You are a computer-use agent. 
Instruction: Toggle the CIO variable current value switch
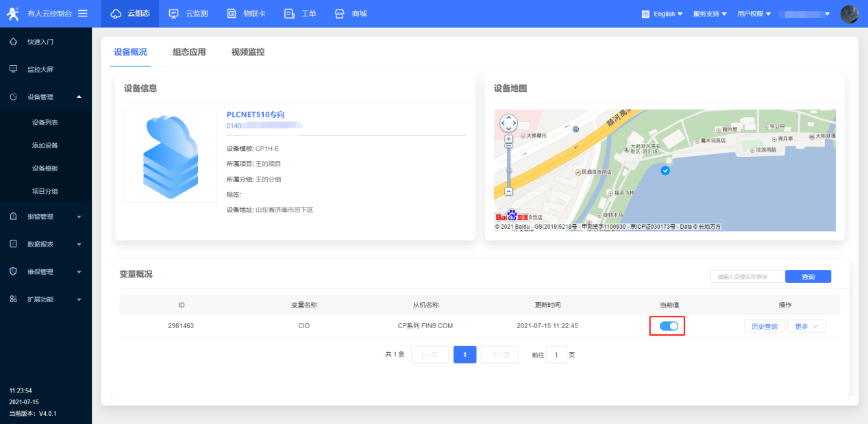(x=668, y=326)
